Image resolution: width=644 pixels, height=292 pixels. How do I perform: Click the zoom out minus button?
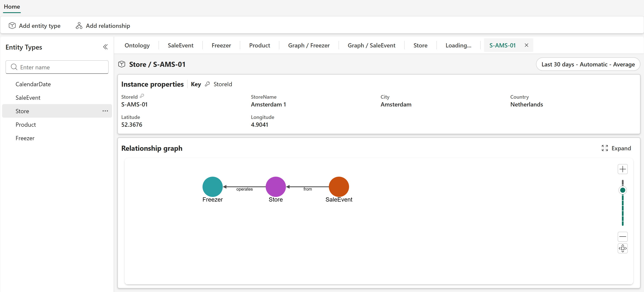point(622,236)
